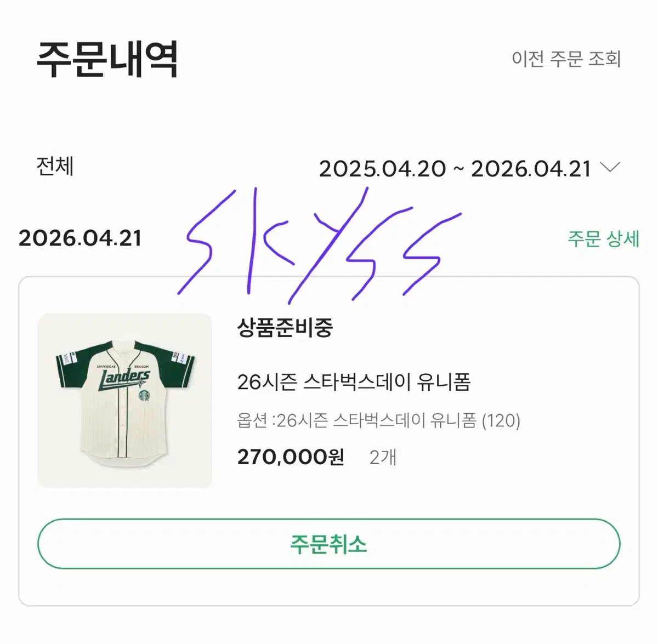Click the Landers script logo on the jersey
658x644 pixels.
(x=124, y=380)
